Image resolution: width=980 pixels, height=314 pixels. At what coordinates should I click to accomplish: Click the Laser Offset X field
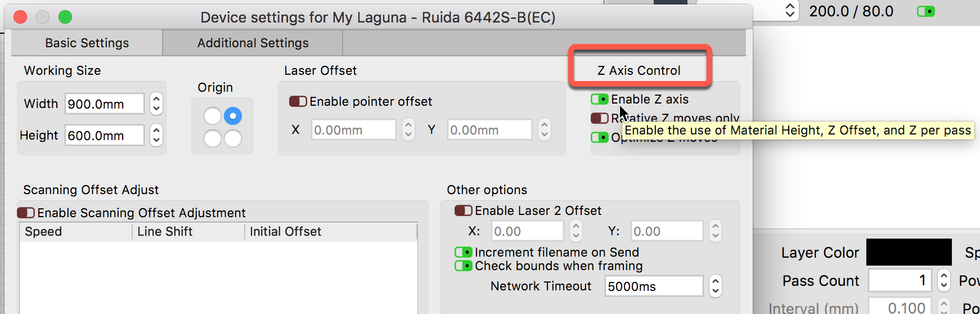(354, 130)
